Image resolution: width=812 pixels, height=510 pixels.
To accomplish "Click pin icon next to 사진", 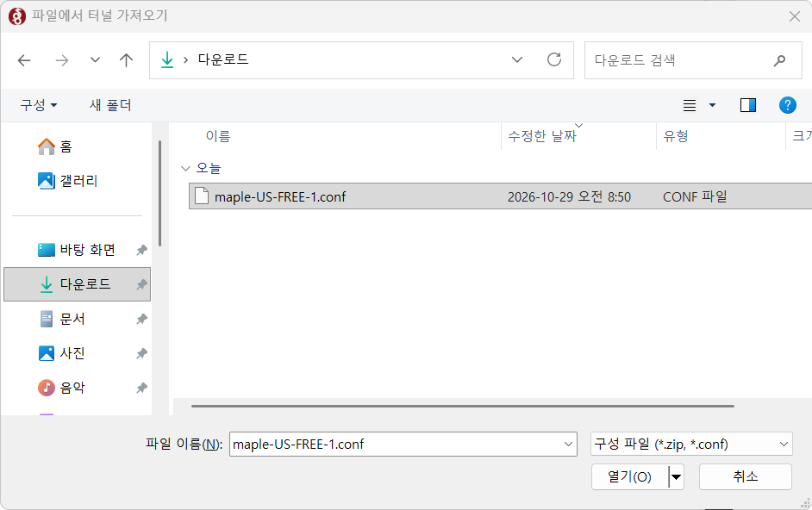I will (141, 353).
